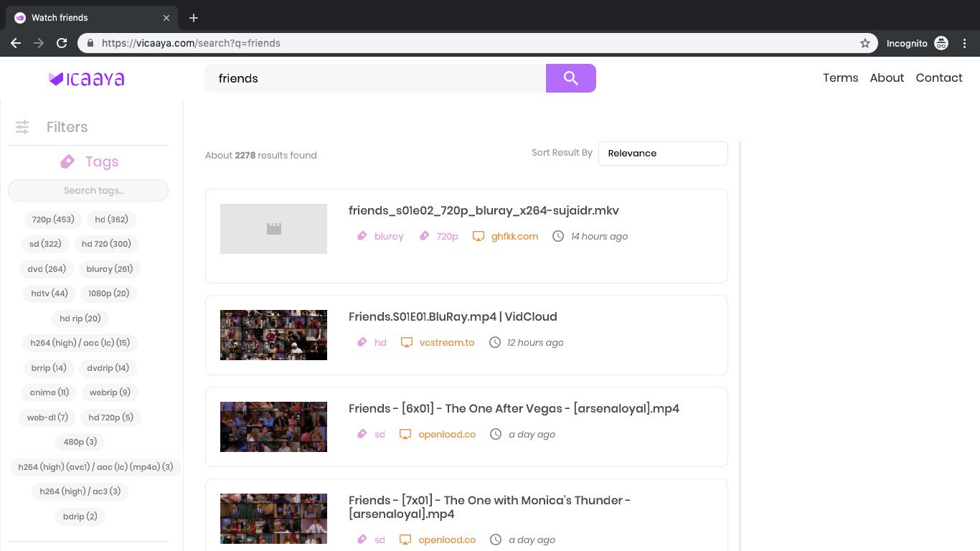Click the host icon beside ghfkk.com
The image size is (980, 551).
(479, 236)
